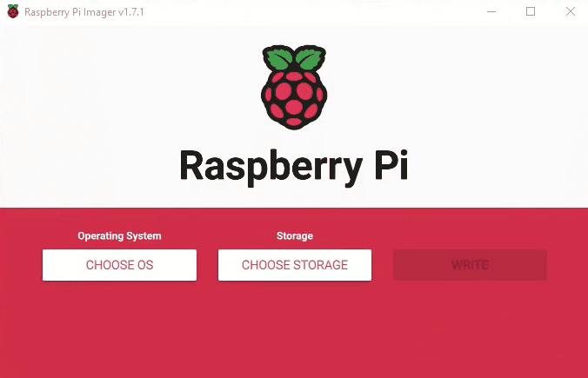Maximize the Raspberry Pi Imager window
The image size is (588, 378).
(531, 11)
